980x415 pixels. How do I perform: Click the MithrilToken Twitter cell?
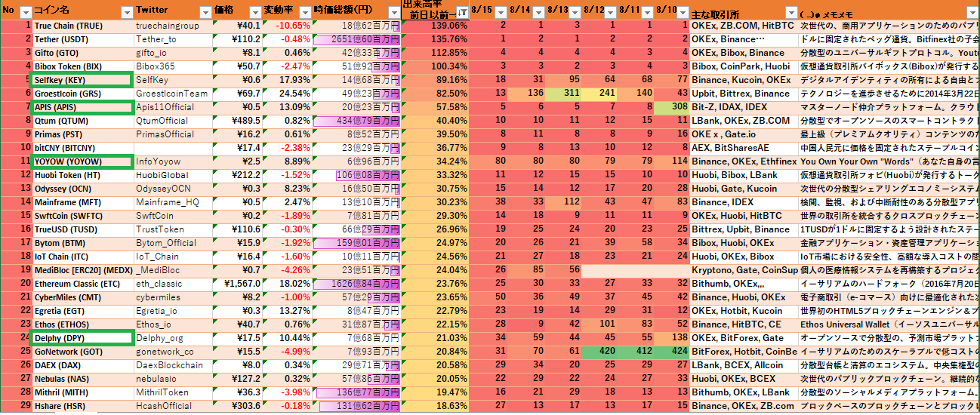(173, 392)
